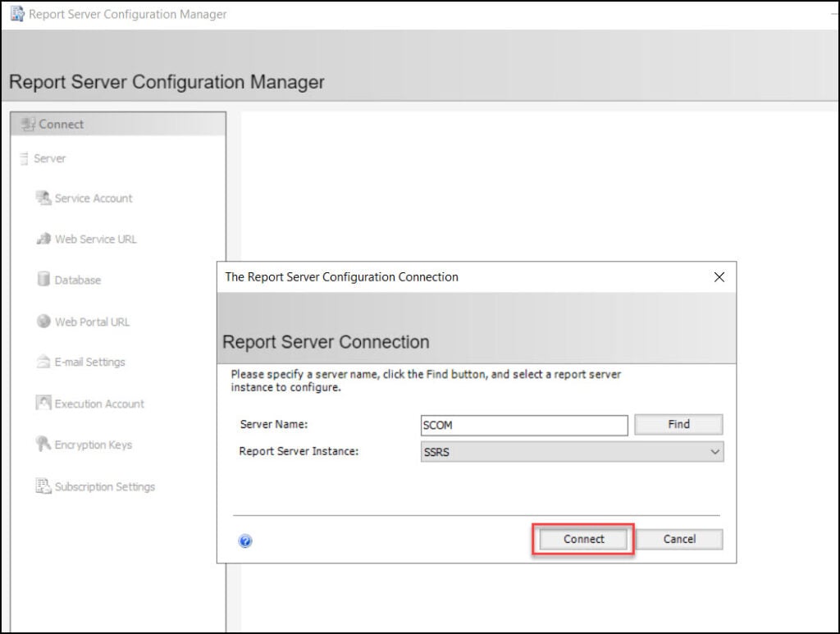
Task: Click the 'Server Name:' label
Action: 274,424
